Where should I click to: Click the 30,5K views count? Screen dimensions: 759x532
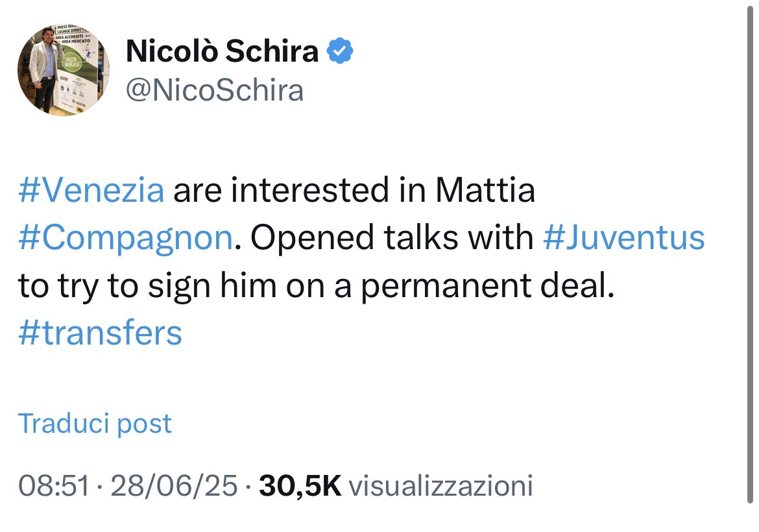coord(300,486)
